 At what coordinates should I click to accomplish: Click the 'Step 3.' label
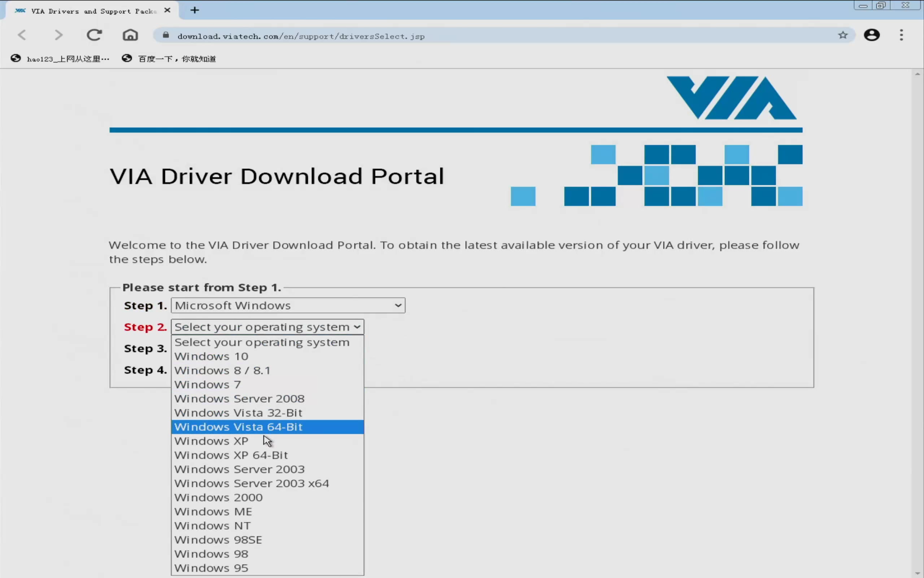[x=145, y=349]
